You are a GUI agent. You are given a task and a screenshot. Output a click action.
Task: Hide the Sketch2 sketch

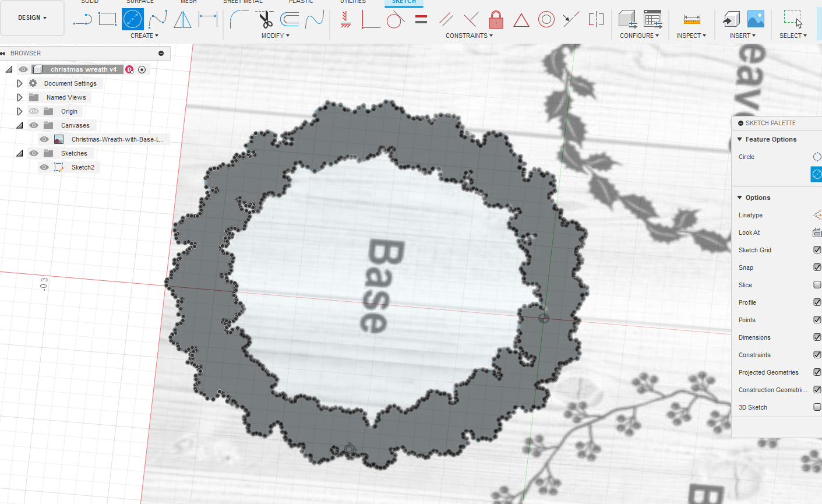pos(44,167)
